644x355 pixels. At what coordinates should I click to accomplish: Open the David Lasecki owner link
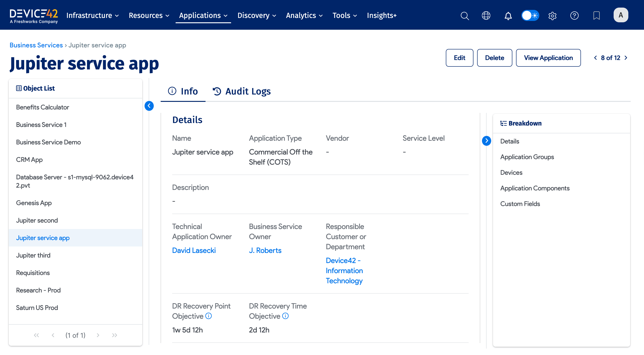point(194,250)
